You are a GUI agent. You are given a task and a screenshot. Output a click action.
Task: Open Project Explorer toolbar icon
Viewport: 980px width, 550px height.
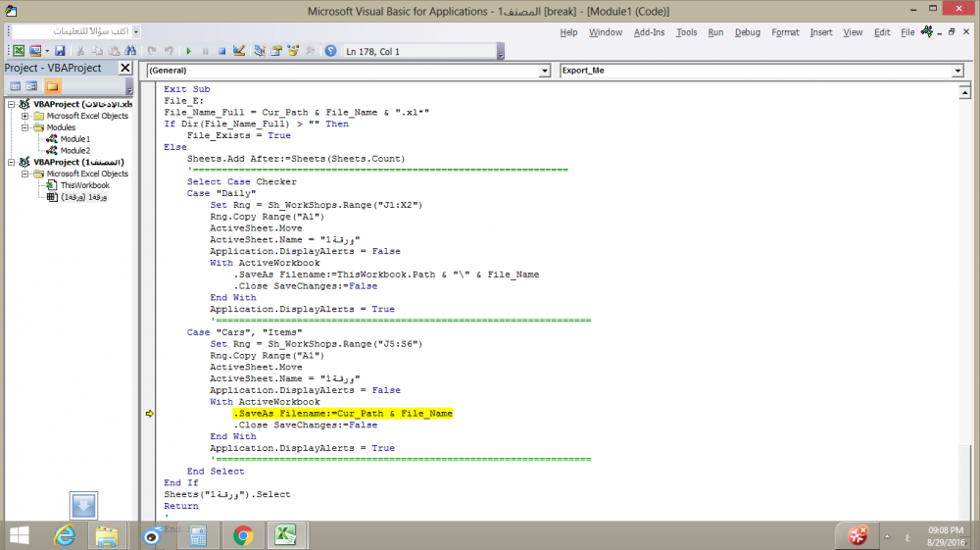(x=260, y=51)
